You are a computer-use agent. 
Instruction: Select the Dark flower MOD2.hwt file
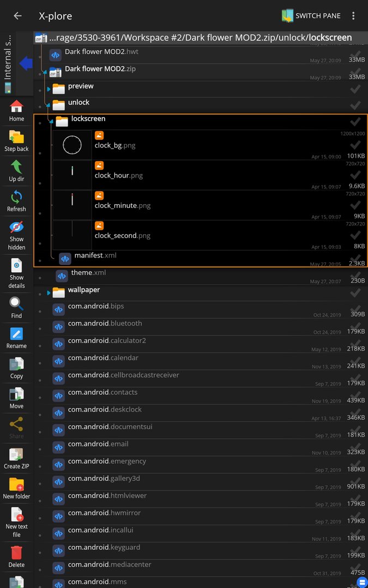[201, 55]
